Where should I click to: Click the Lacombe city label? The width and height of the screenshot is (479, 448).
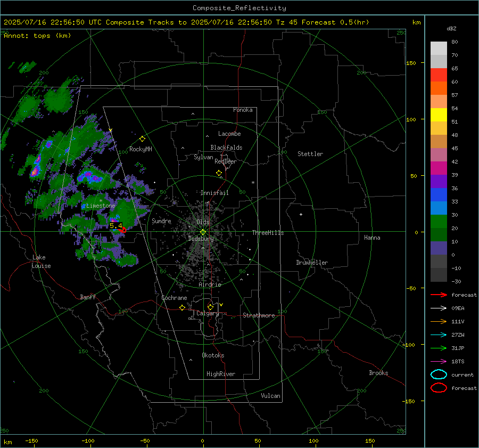[229, 134]
